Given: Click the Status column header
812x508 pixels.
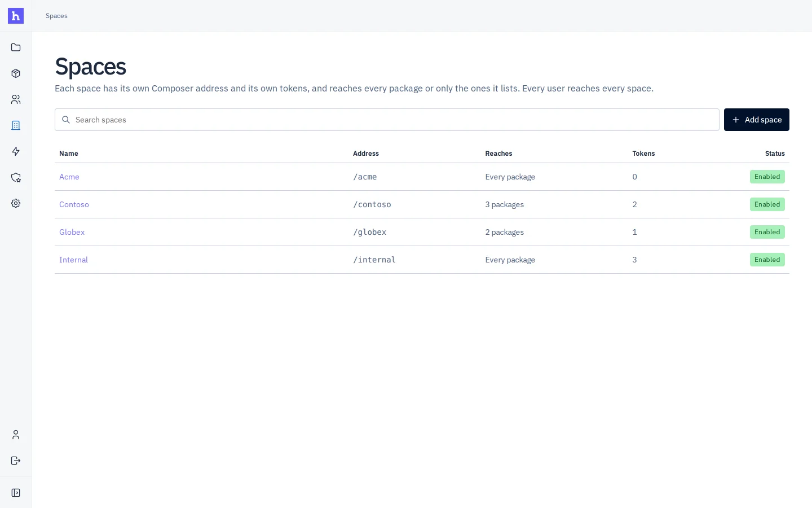Looking at the screenshot, I should (x=775, y=154).
